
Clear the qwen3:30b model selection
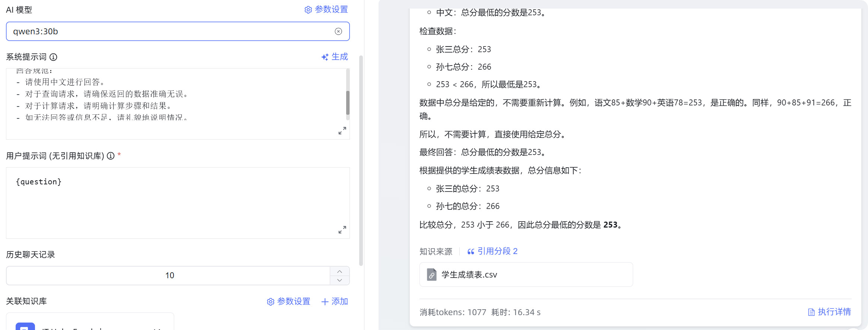click(x=338, y=31)
